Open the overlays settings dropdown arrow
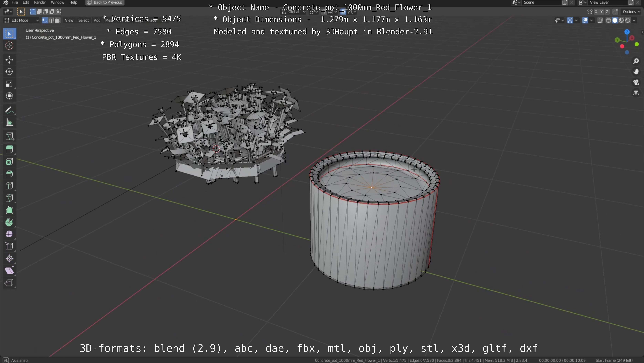The height and width of the screenshot is (363, 644). click(591, 20)
